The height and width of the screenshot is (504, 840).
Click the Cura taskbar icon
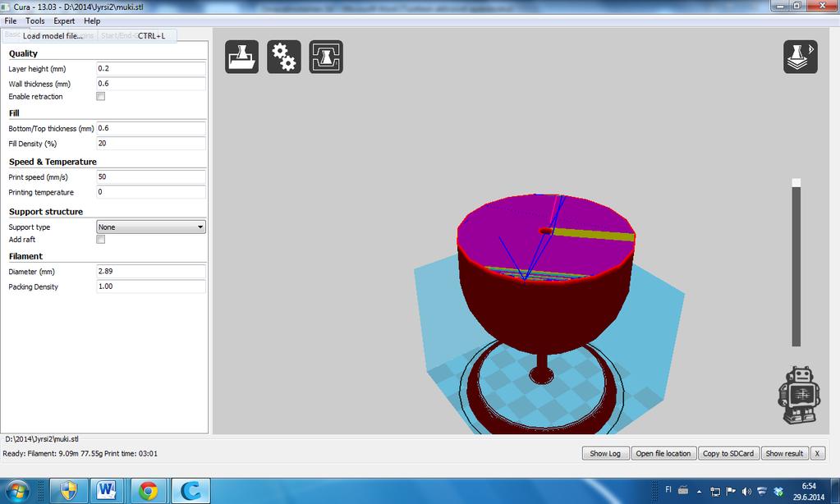pyautogui.click(x=190, y=491)
